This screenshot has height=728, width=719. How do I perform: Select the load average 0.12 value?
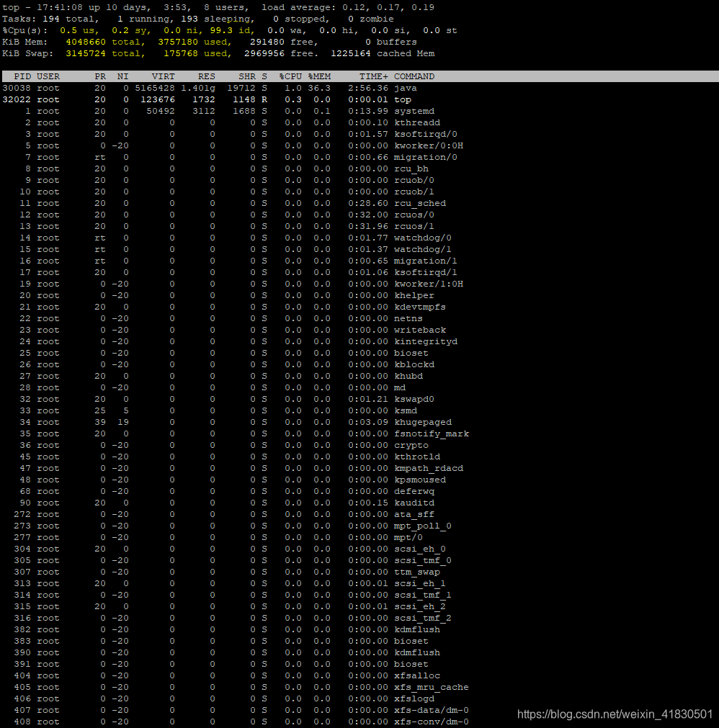pos(354,7)
